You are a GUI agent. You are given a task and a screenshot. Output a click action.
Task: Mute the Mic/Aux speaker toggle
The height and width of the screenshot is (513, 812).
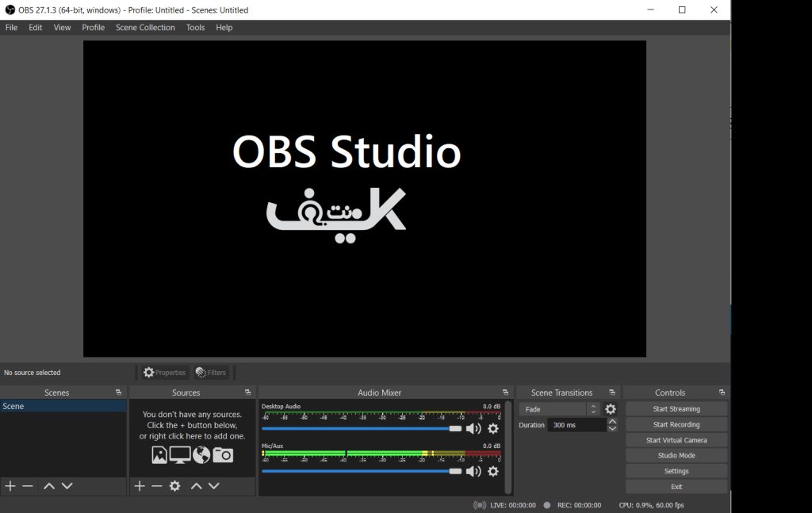[x=473, y=471]
